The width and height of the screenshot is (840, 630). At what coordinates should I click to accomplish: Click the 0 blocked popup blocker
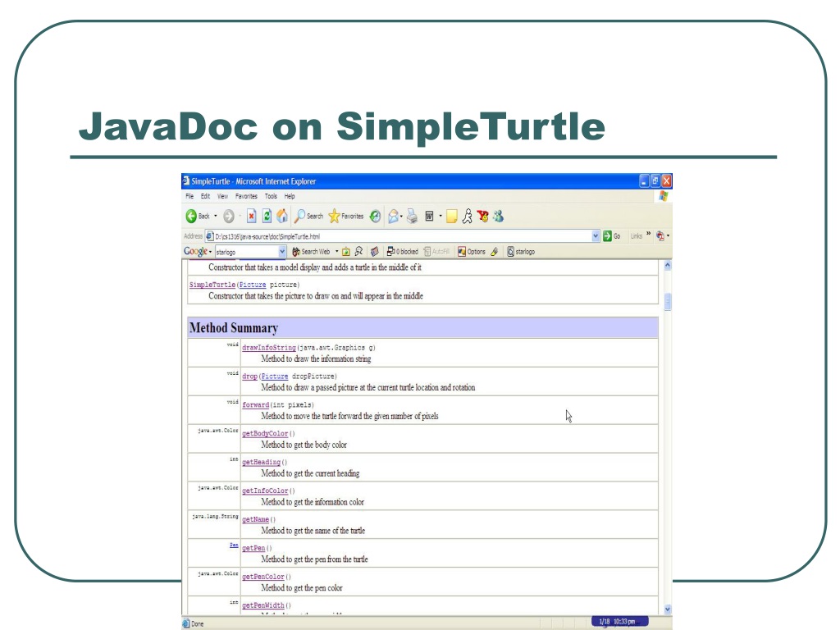coord(402,251)
